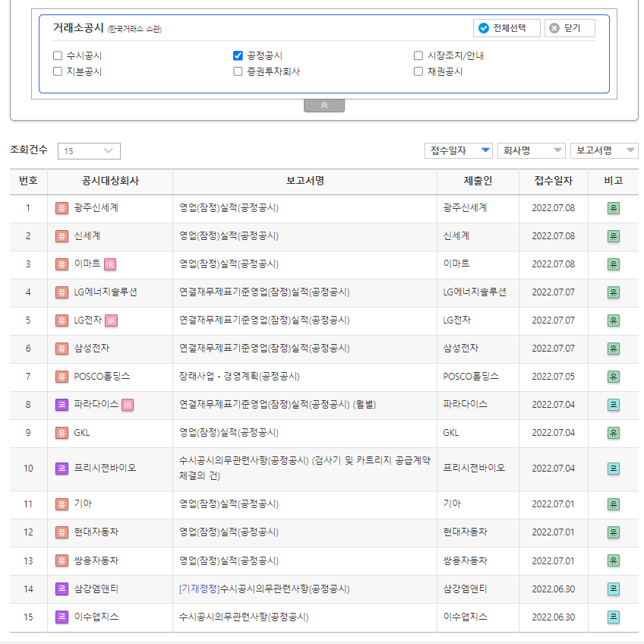The image size is (644, 644).
Task: Click the purple 코 icon beside 삼강엠앤티 company
Action: (62, 589)
